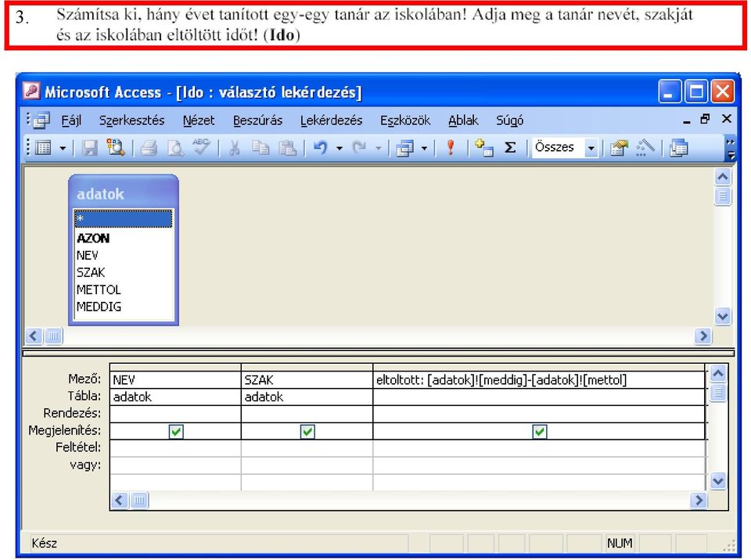The height and width of the screenshot is (560, 751).
Task: Click the Database Window icon
Action: click(679, 148)
